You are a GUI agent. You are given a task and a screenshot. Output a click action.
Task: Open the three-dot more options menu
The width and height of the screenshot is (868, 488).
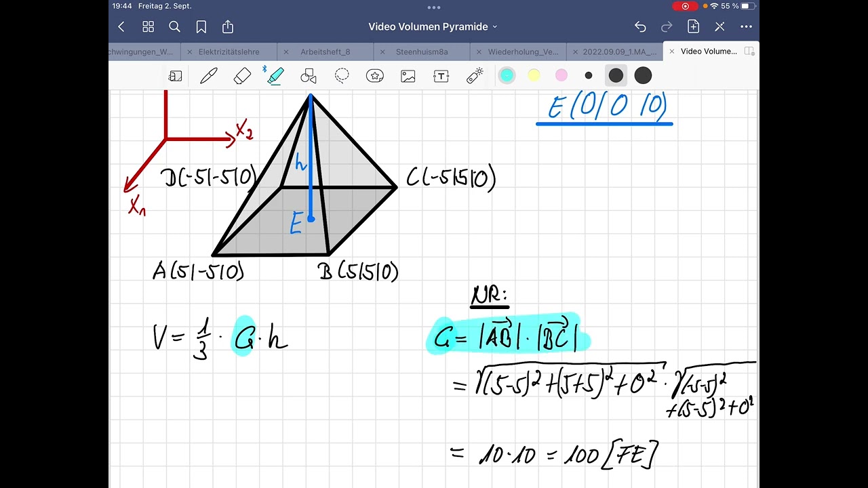[x=746, y=26]
